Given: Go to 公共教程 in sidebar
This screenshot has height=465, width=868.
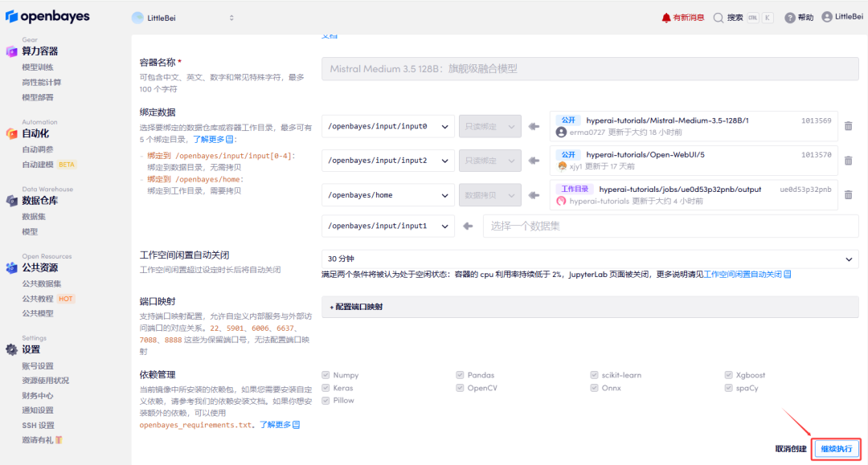Looking at the screenshot, I should pos(38,299).
